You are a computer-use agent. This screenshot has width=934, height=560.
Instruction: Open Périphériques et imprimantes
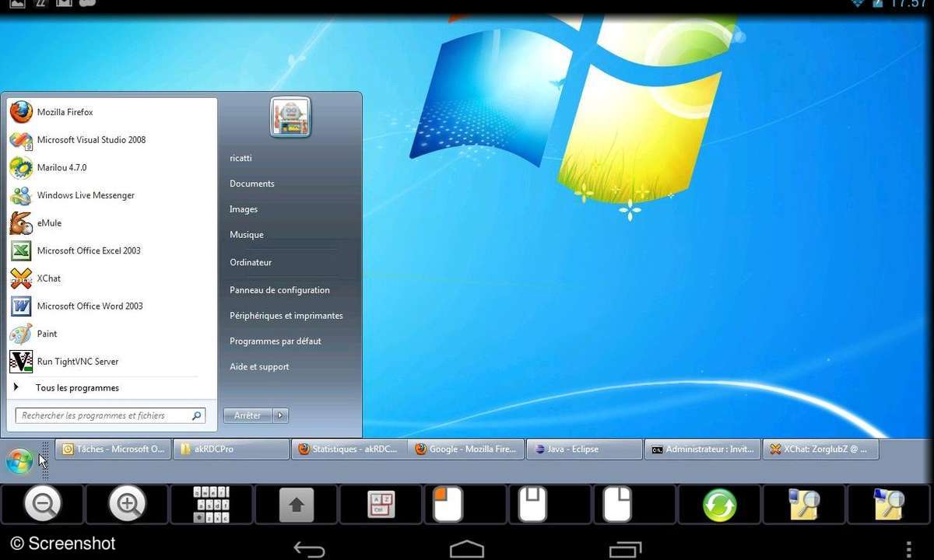(286, 316)
